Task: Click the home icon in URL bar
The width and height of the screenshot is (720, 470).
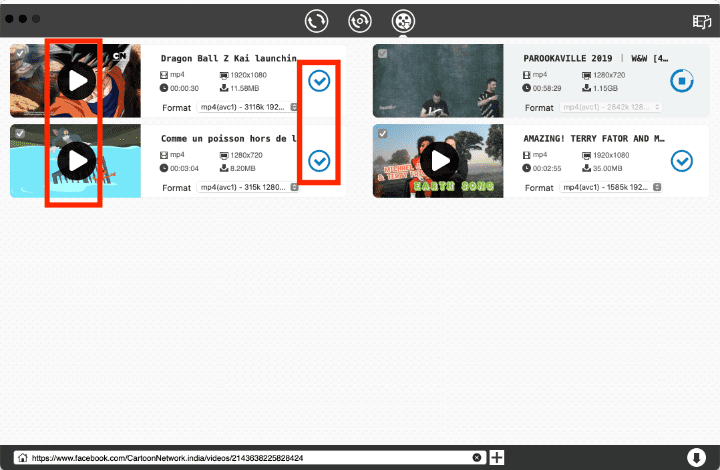Action: pos(22,458)
